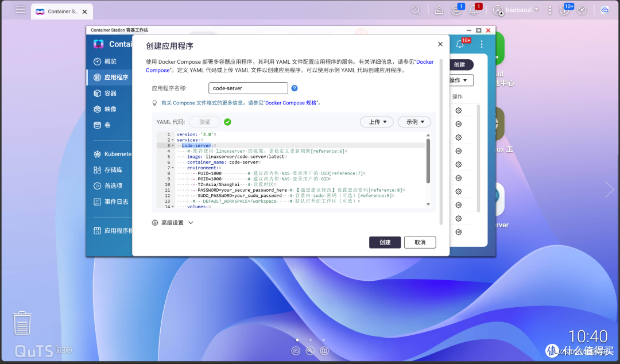Open Container Station three-dot menu beside bell

pos(481,44)
